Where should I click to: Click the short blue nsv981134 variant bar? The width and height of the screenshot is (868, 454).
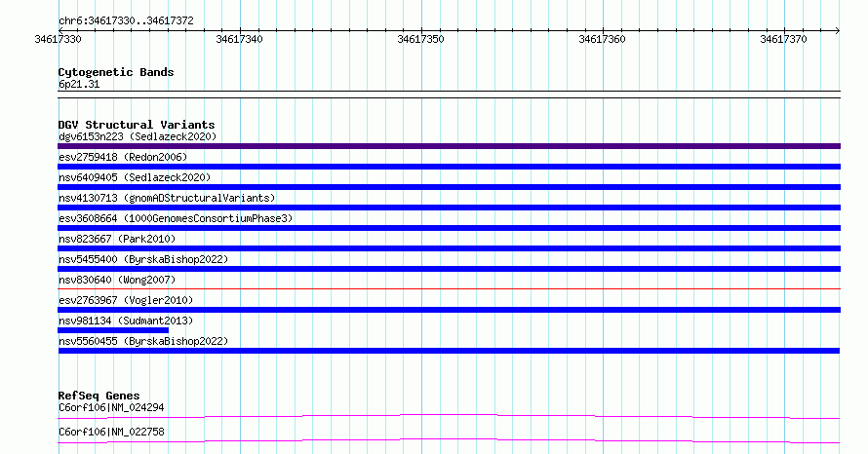[113, 330]
